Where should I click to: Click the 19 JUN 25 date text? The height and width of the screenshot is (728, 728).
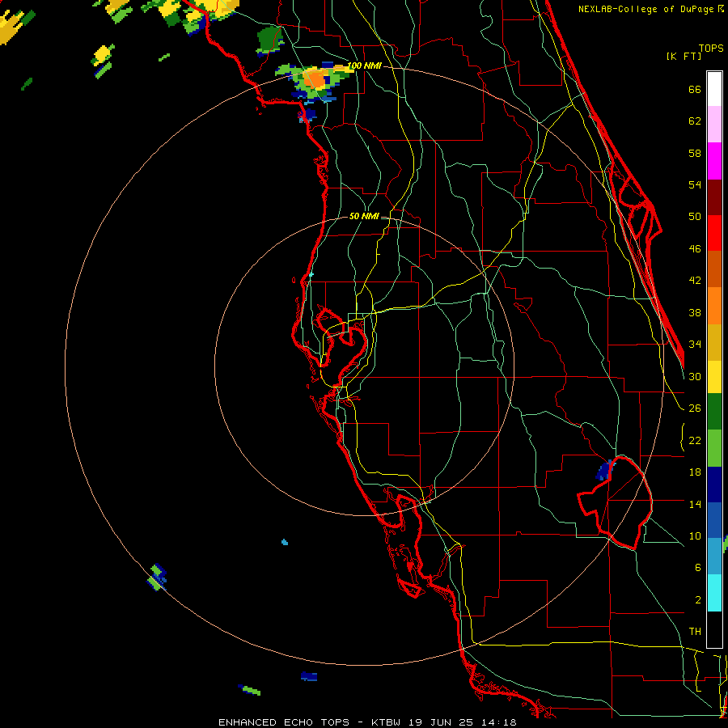441,722
